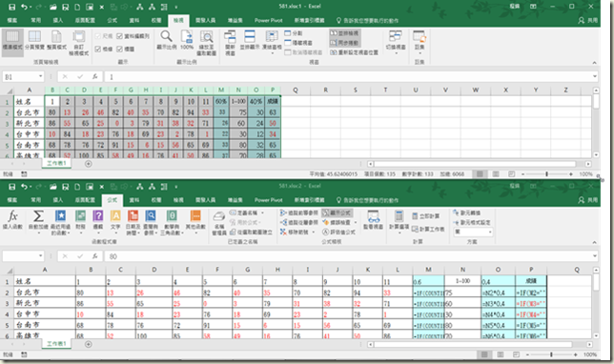Click 從選取範圍建立 create from selection
The width and height of the screenshot is (614, 364).
[x=251, y=233]
